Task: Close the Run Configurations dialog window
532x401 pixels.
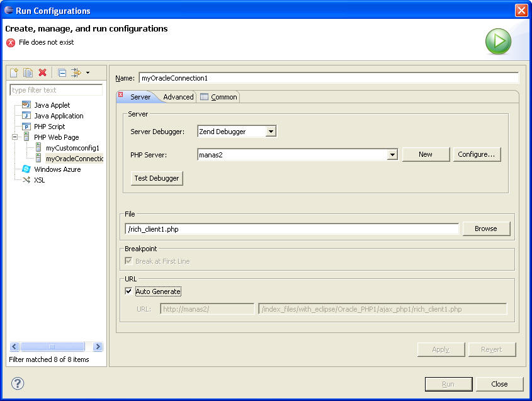Action: click(x=521, y=11)
